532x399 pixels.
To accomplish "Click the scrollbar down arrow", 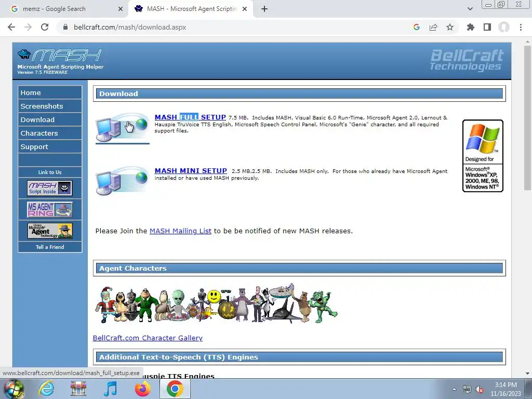I will pyautogui.click(x=527, y=374).
